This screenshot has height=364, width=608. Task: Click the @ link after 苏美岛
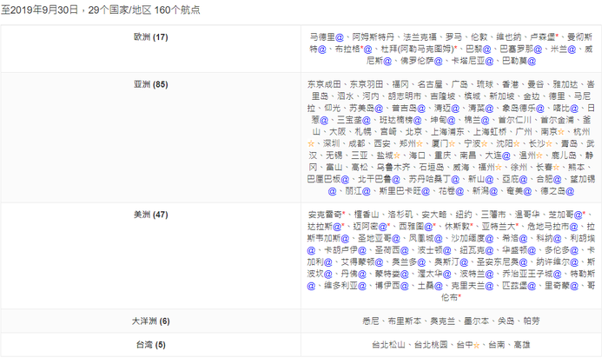tap(379, 109)
